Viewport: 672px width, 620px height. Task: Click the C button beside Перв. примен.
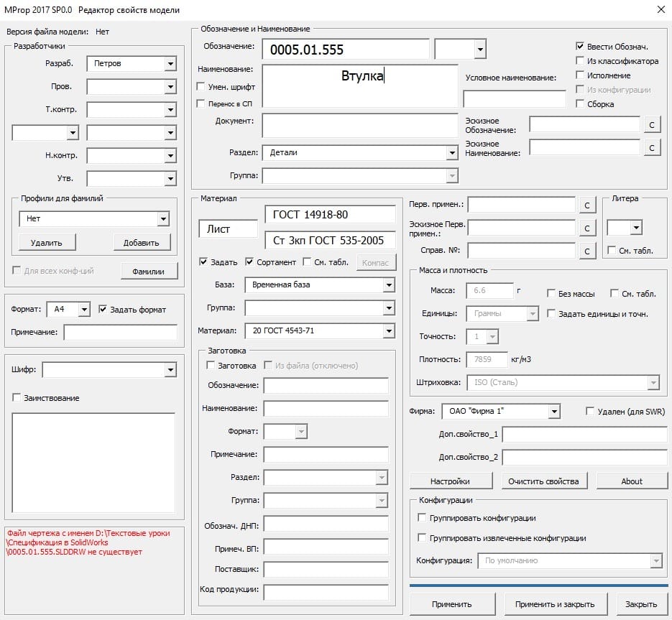587,205
